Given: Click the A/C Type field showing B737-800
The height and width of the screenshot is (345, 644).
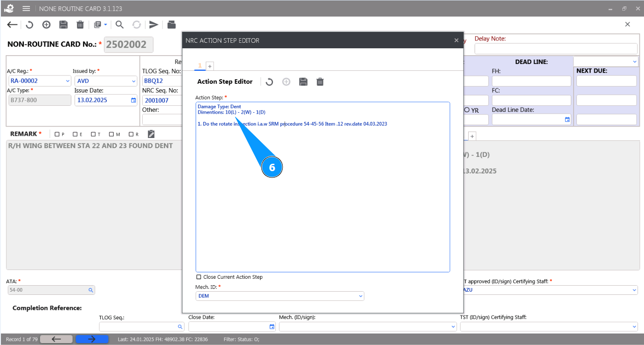Looking at the screenshot, I should [x=39, y=100].
